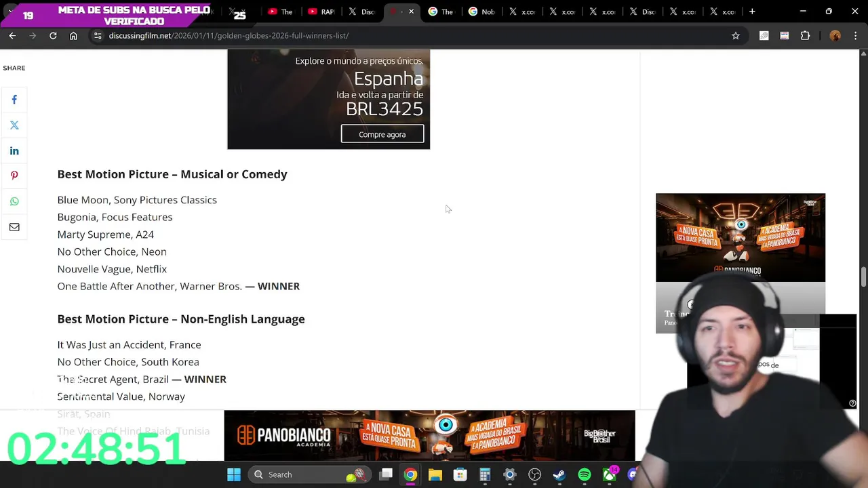Go back to the previous page
The image size is (868, 488).
coord(12,35)
